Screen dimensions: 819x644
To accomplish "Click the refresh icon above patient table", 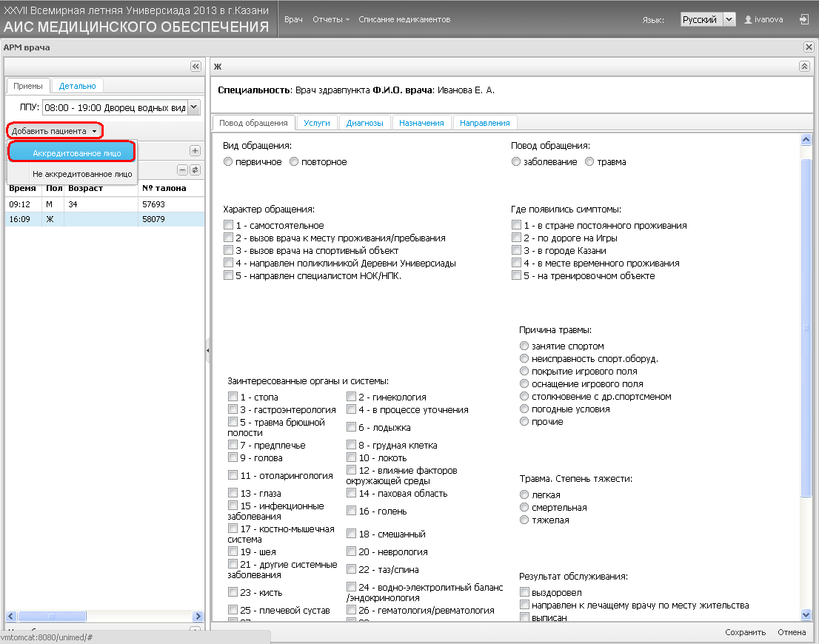I will point(195,170).
